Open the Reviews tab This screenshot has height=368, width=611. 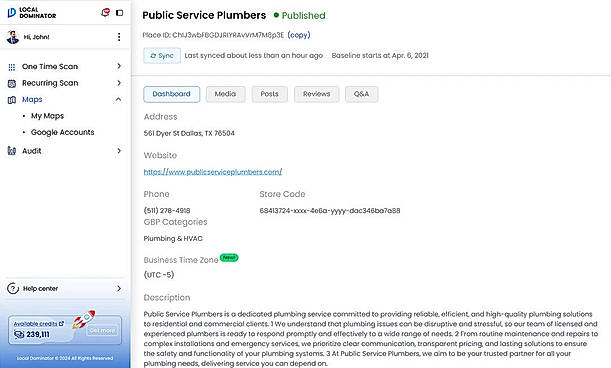[x=316, y=94]
